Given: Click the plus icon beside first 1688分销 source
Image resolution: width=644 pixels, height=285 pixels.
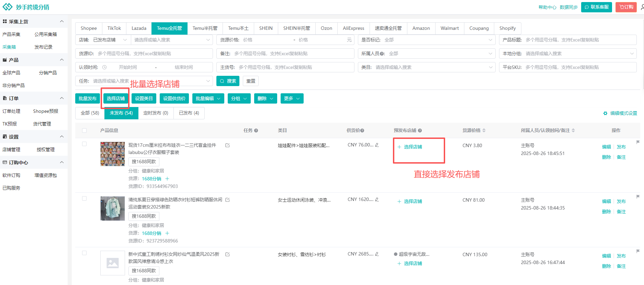Looking at the screenshot, I should (167, 179).
